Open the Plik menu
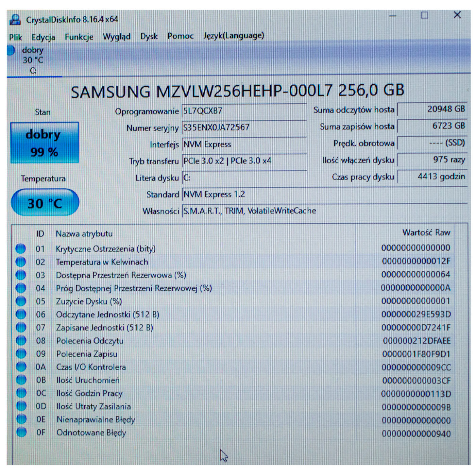The height and width of the screenshot is (476, 476). (16, 37)
